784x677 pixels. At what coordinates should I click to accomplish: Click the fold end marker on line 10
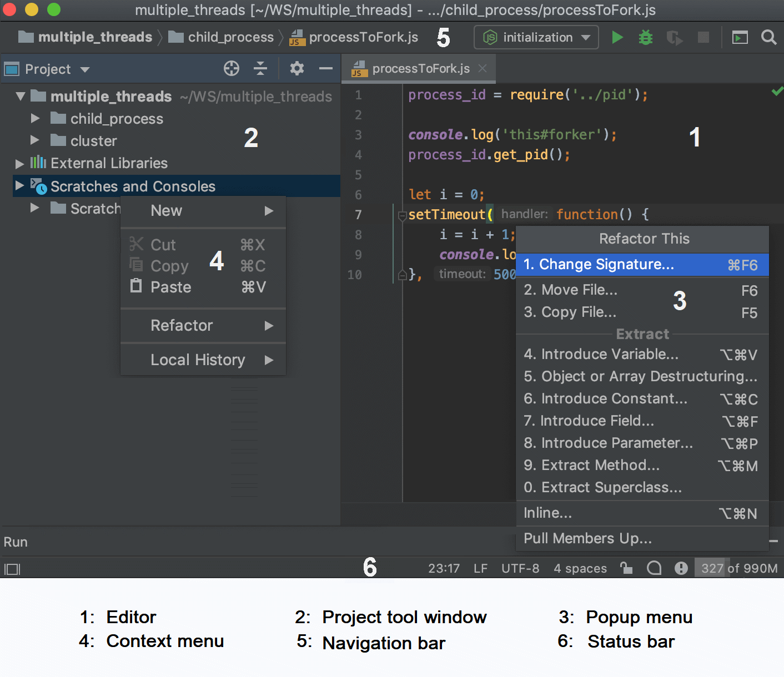(402, 275)
